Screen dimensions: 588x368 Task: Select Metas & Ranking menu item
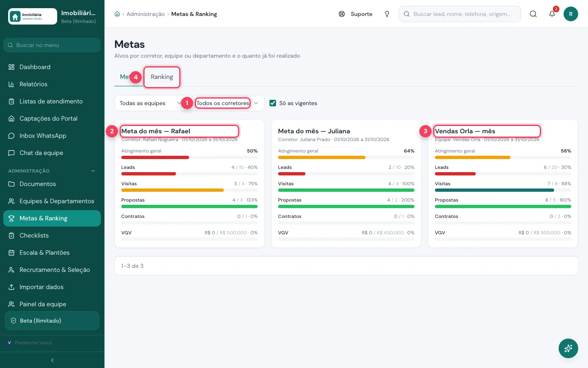(x=52, y=218)
